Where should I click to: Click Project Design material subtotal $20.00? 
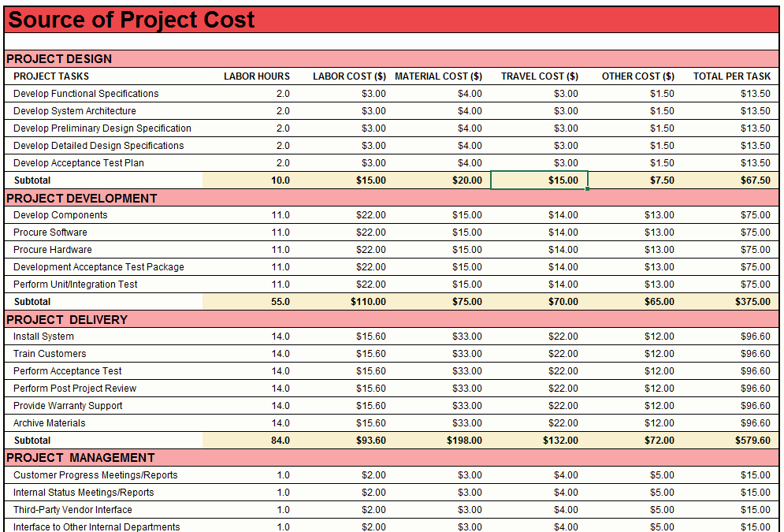467,180
